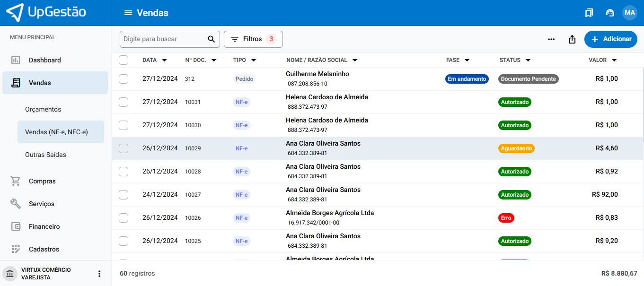Open the three-dot more options menu

(x=551, y=39)
